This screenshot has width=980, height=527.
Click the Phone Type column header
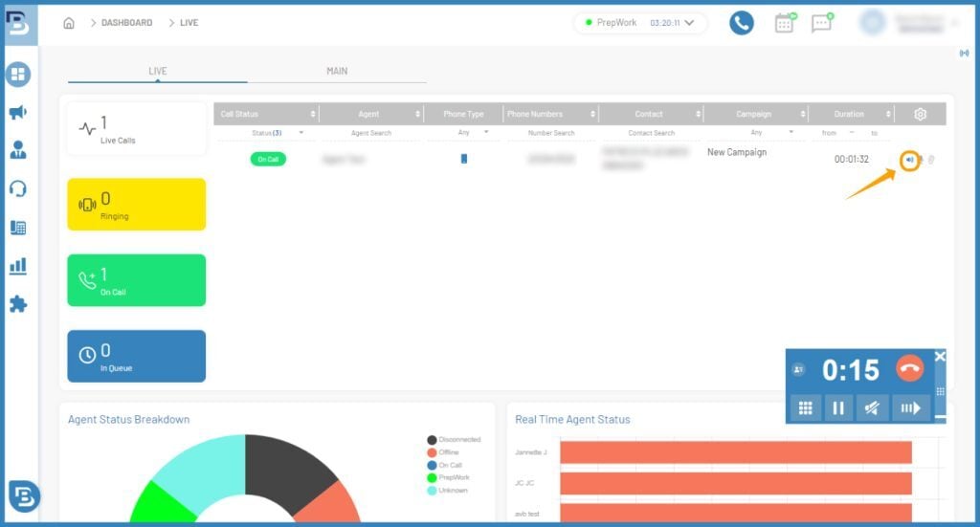(463, 114)
